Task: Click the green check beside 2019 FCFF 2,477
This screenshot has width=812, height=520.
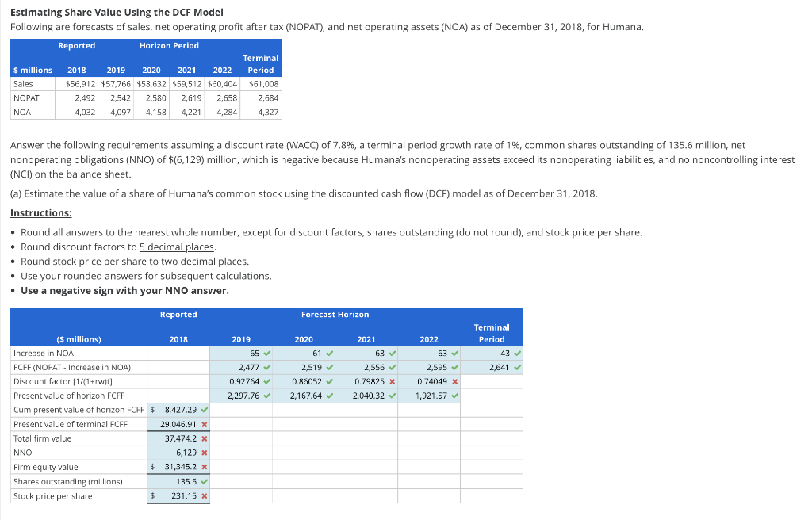Action: tap(266, 367)
